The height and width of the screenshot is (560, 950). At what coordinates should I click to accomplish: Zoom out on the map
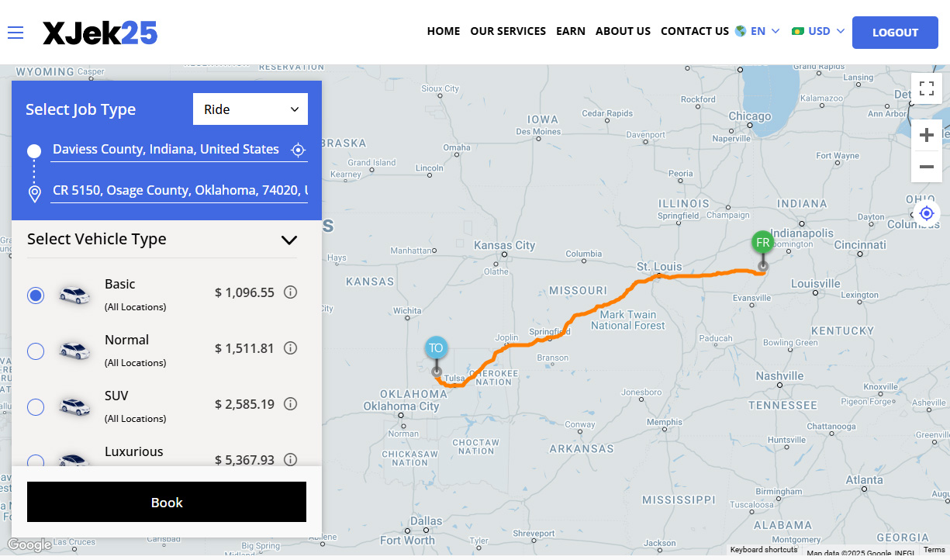926,167
